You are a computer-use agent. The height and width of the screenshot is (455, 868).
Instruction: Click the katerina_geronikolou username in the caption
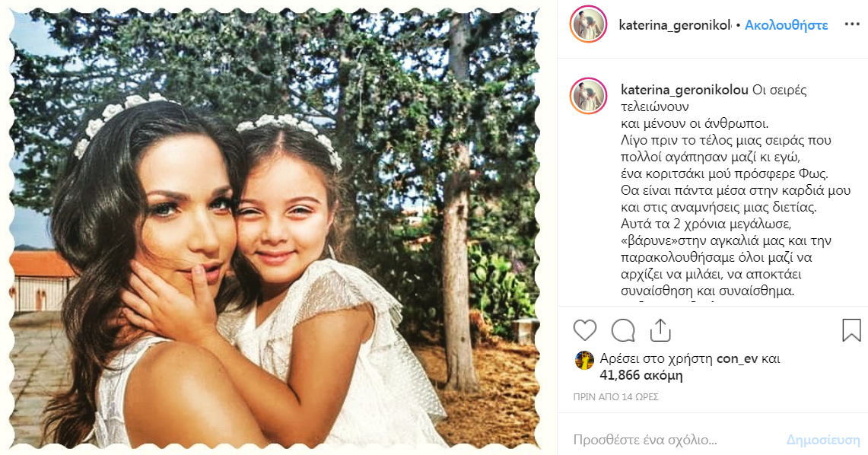(x=685, y=90)
